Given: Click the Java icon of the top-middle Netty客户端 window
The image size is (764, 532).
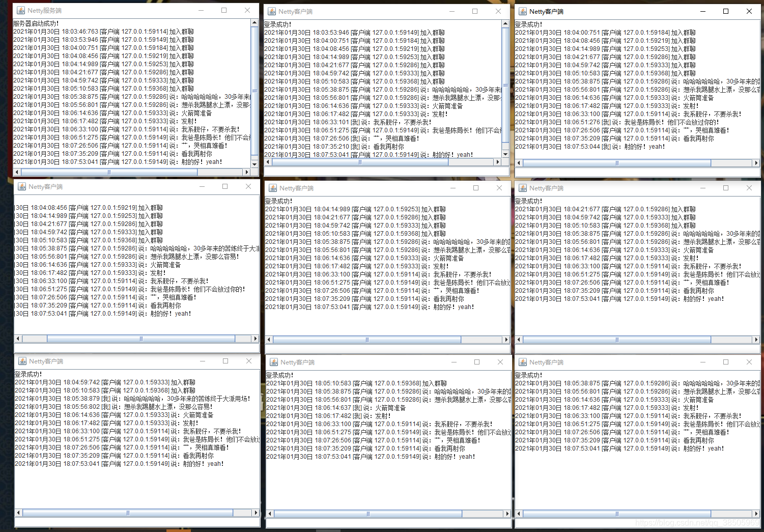Looking at the screenshot, I should [272, 11].
